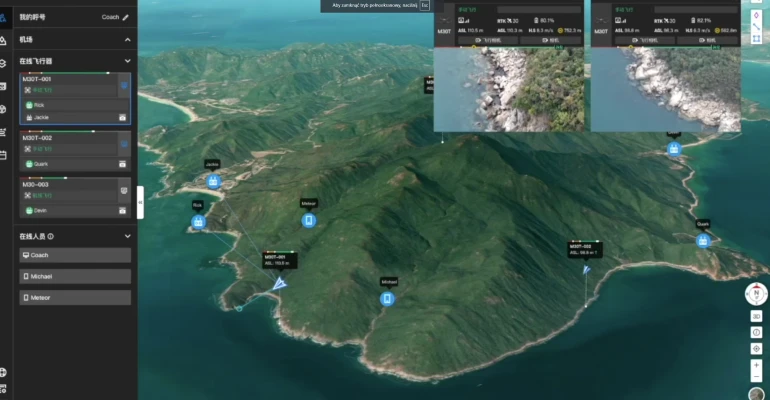Zoom out on the map
The image size is (770, 400).
click(x=757, y=378)
